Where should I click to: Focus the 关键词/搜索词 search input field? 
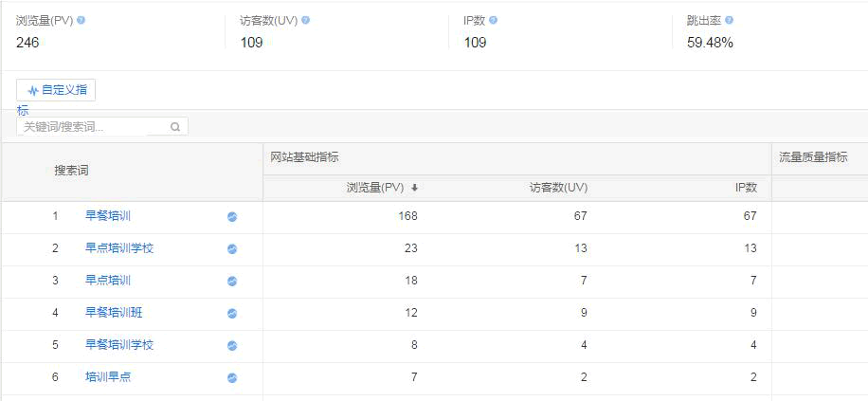(93, 127)
